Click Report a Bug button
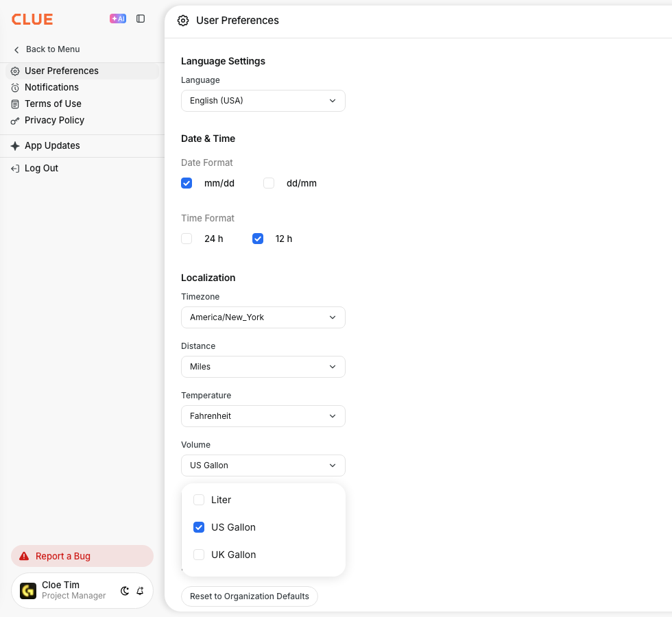The width and height of the screenshot is (672, 617). (x=82, y=556)
